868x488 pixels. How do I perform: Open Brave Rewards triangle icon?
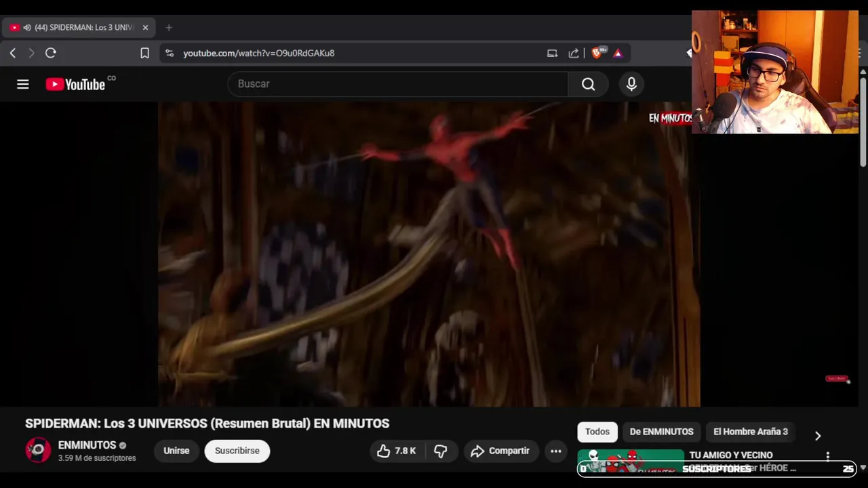pos(618,53)
